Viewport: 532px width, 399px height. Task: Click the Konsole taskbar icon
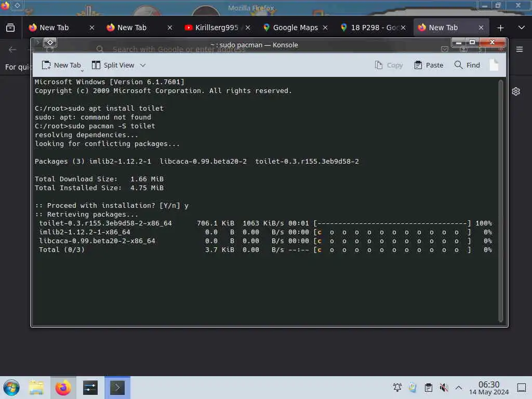(117, 388)
